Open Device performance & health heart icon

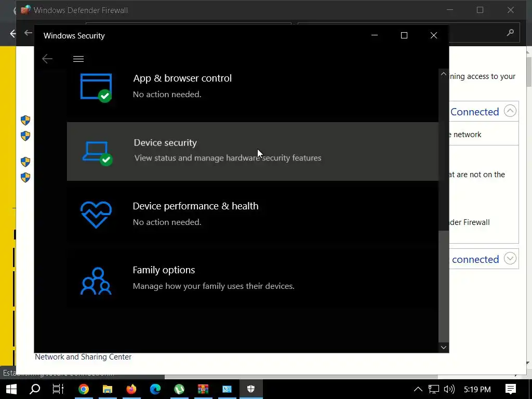click(96, 215)
